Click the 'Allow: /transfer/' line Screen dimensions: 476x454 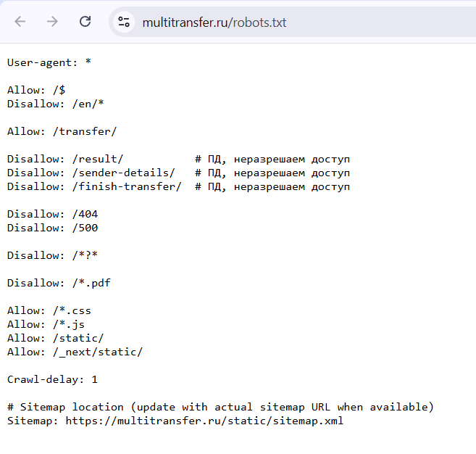pyautogui.click(x=62, y=131)
